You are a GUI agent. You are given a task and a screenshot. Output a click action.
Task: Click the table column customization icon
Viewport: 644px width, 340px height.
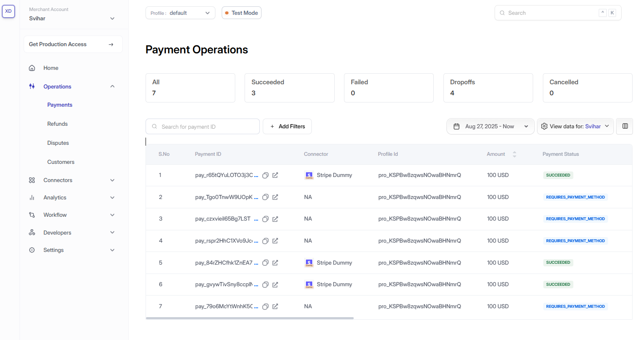[625, 126]
